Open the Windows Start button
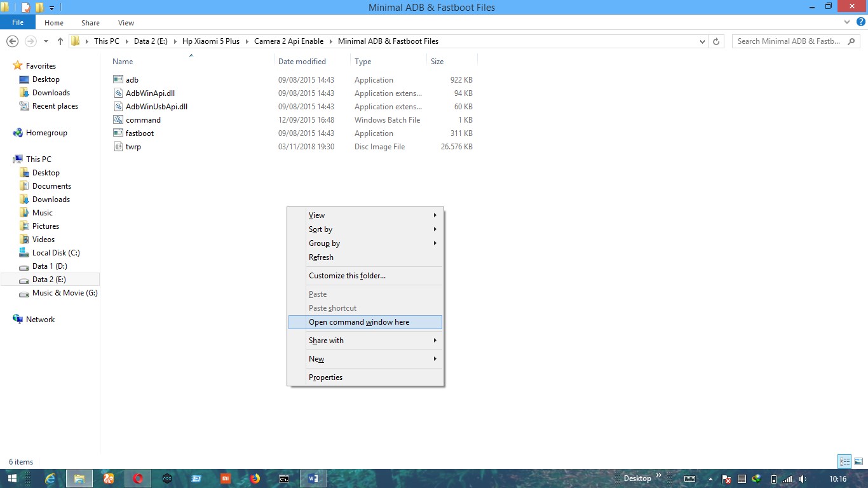 point(12,478)
